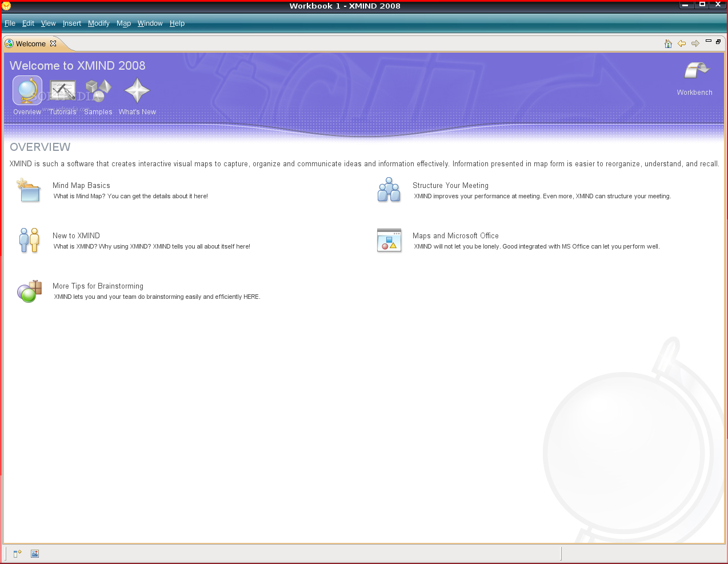Click the Mind Map Basics folder icon
Screen dimensions: 728x564
(29, 190)
